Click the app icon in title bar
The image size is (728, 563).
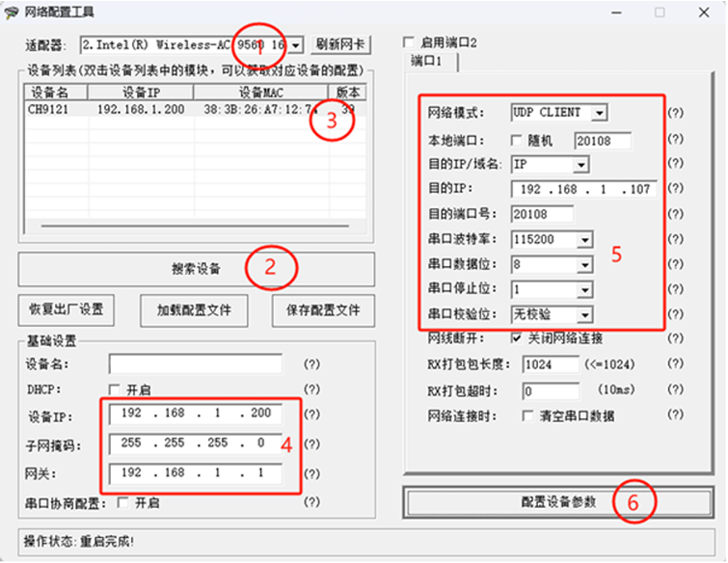[14, 13]
